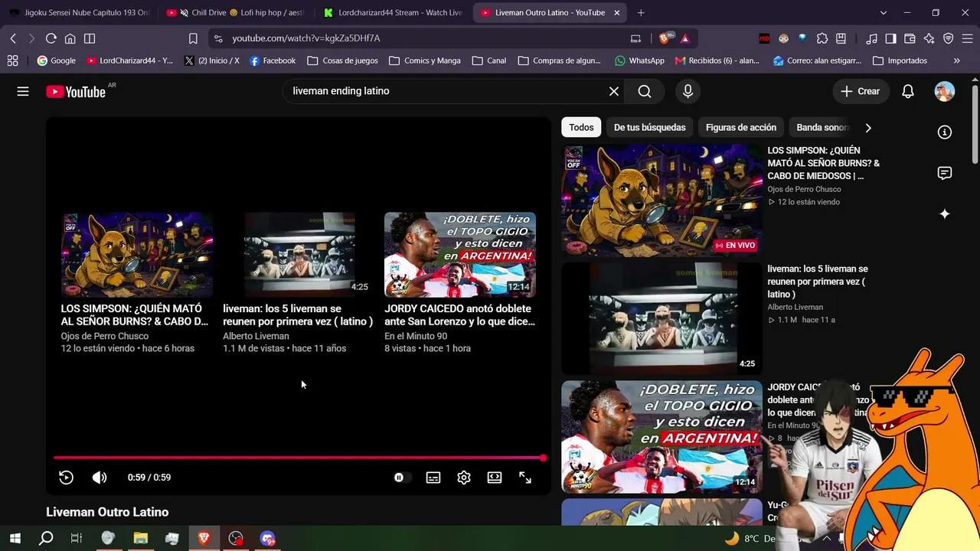Show more filter chips with the arrow

867,128
